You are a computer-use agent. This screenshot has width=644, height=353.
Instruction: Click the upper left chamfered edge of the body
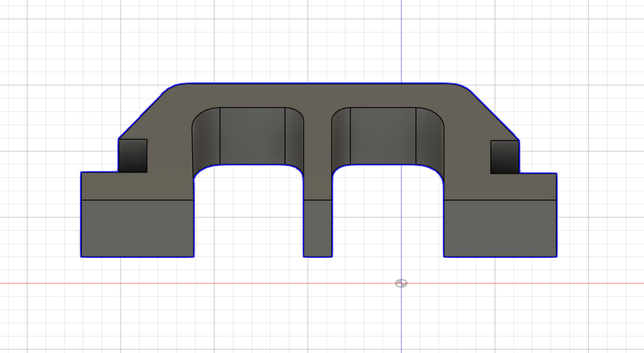coord(140,116)
